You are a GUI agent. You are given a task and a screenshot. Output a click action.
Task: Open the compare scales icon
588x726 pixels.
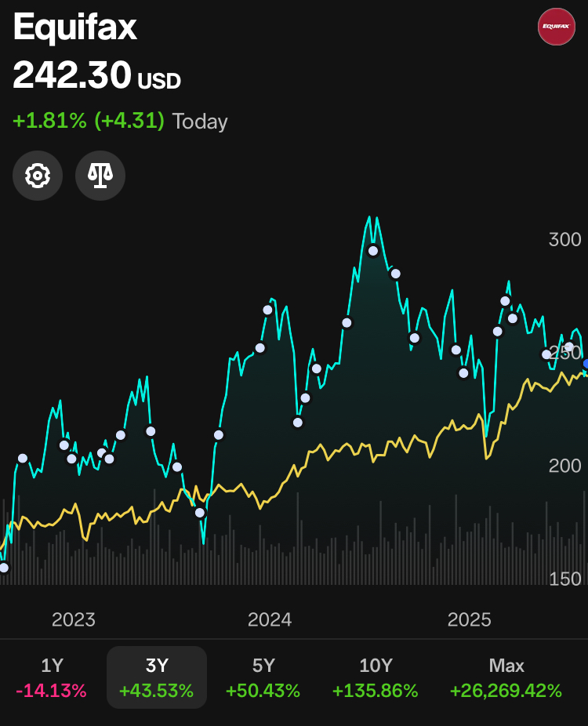point(100,176)
